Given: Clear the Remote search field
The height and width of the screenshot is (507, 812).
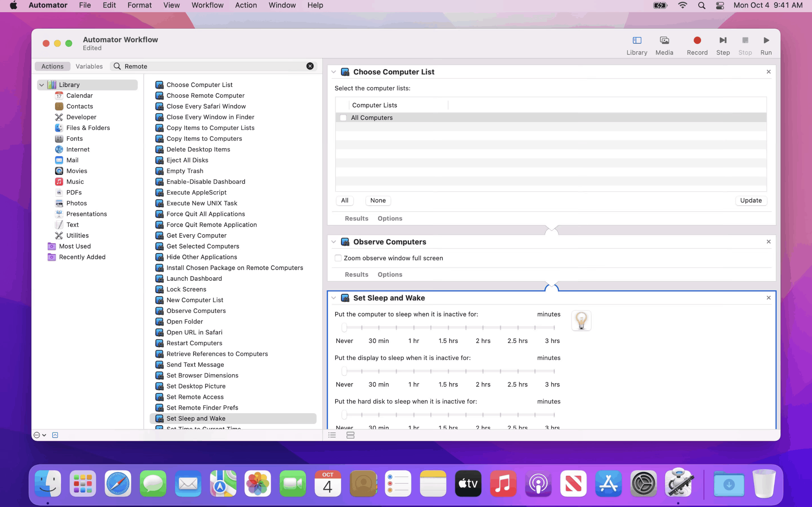Looking at the screenshot, I should [x=309, y=66].
